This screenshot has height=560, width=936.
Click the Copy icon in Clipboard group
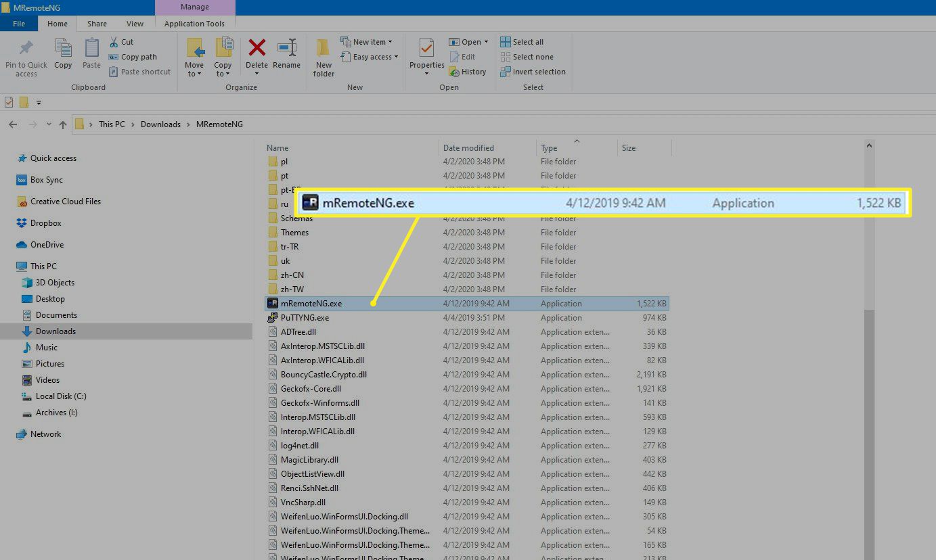[63, 48]
